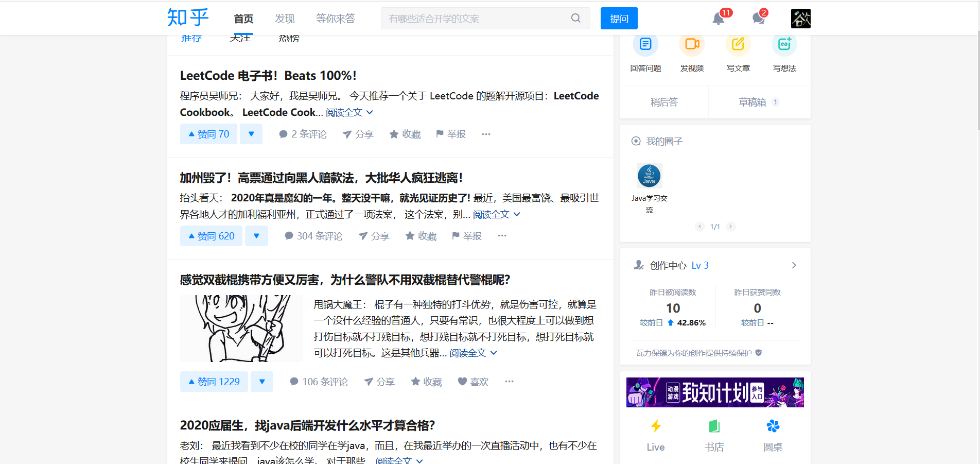Open the 回答问题 (answer questions) icon

coord(646,44)
